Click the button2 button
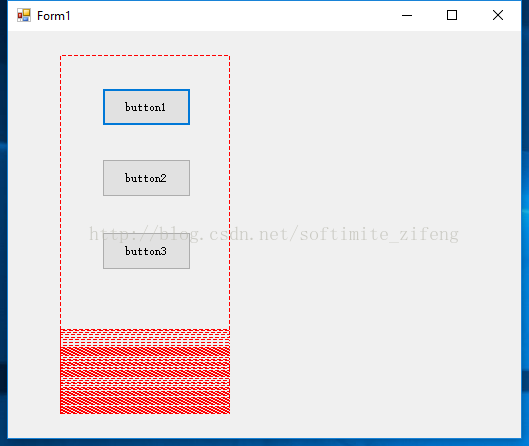The width and height of the screenshot is (529, 446). coord(146,178)
